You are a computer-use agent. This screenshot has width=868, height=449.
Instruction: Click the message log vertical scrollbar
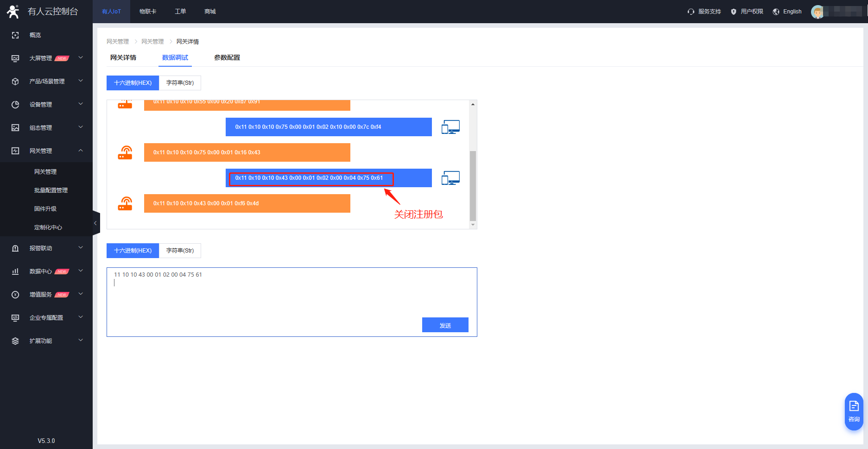coord(473,185)
